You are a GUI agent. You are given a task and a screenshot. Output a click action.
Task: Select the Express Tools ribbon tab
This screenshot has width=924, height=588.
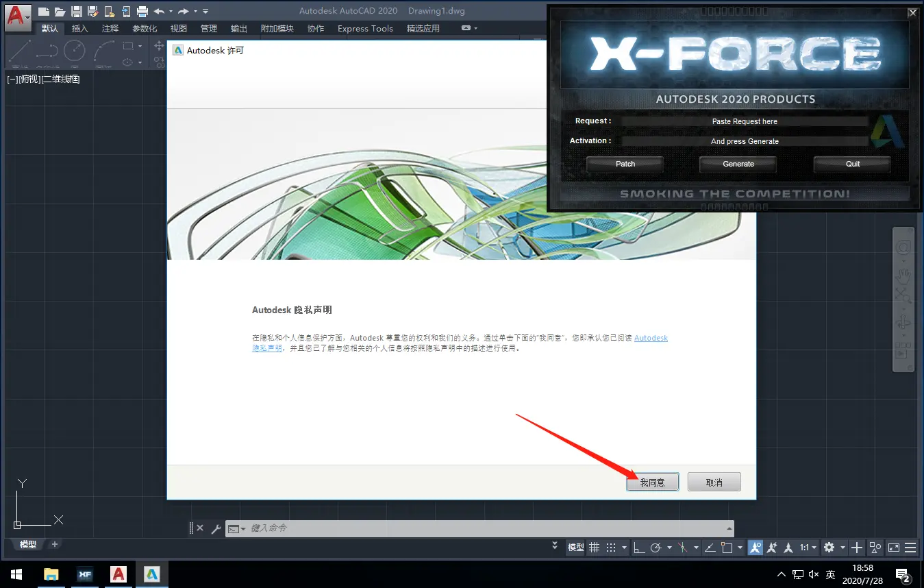click(x=365, y=28)
